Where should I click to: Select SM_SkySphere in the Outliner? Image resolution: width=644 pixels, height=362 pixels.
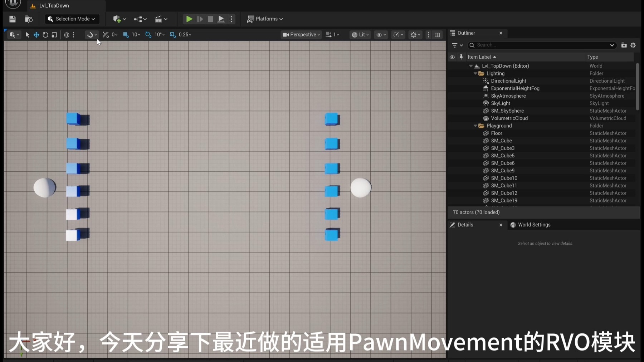pos(541,111)
